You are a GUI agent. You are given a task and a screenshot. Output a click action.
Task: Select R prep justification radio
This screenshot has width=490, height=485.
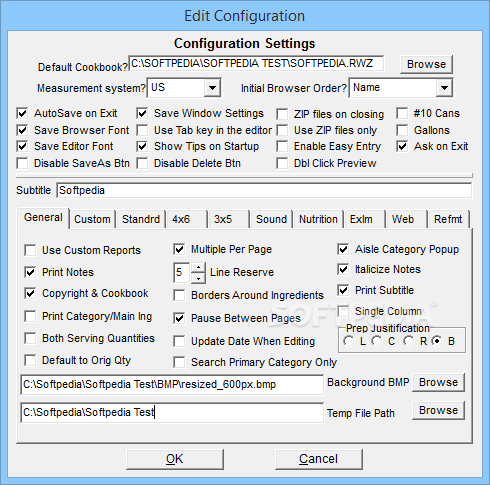pyautogui.click(x=409, y=341)
